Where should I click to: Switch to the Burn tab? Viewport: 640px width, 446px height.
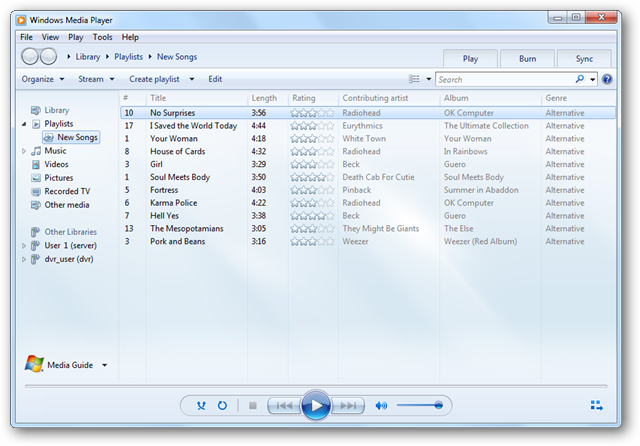tap(527, 59)
